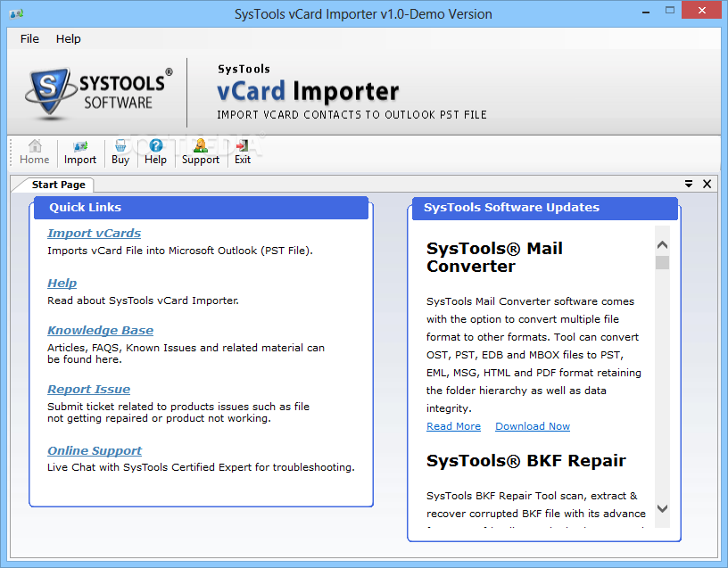Viewport: 728px width, 568px height.
Task: Click the updates panel scroll up arrow
Action: point(663,244)
